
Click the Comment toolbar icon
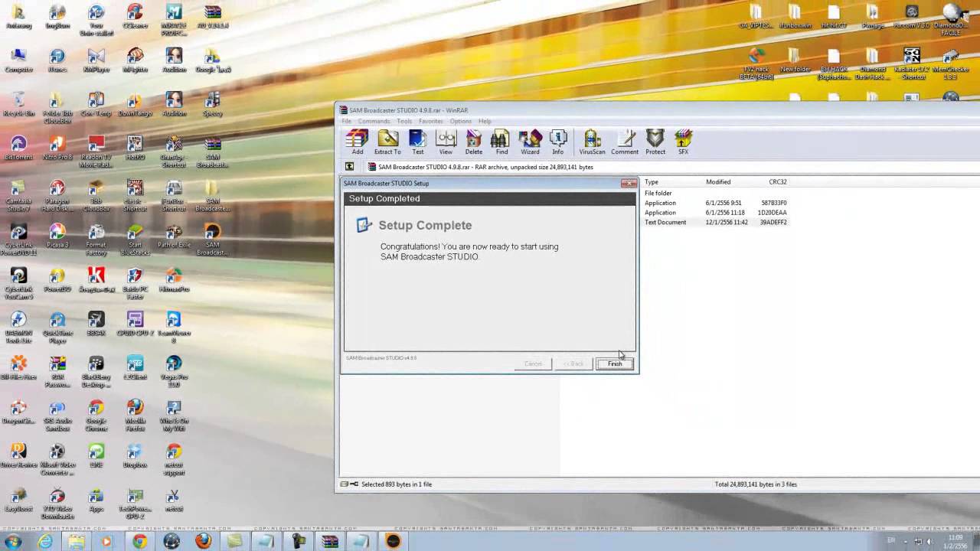[x=625, y=142]
